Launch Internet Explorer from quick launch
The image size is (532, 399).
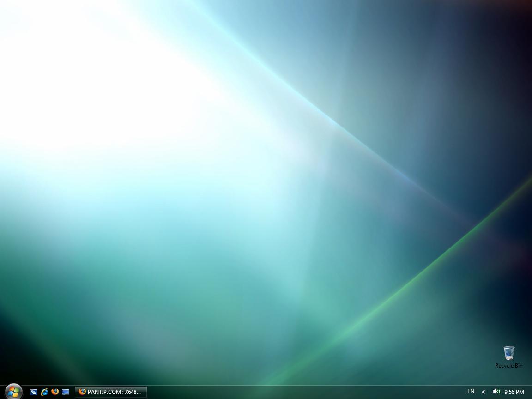(x=44, y=392)
